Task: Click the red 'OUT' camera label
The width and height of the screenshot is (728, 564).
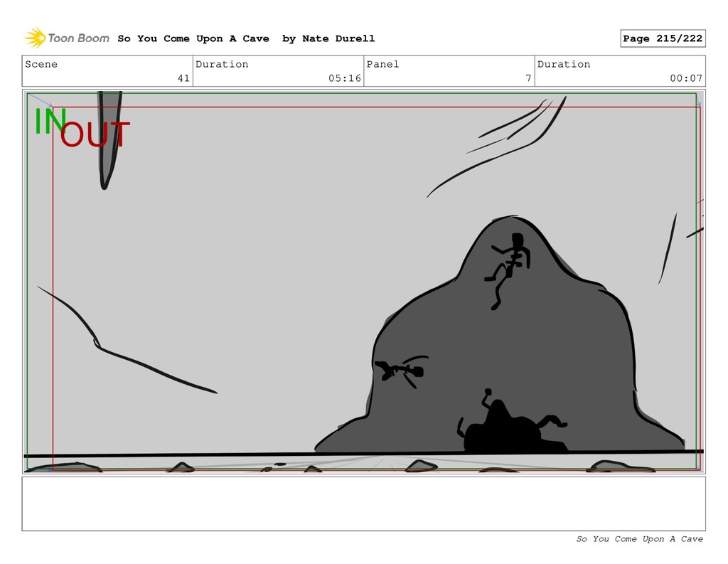Action: coord(95,134)
